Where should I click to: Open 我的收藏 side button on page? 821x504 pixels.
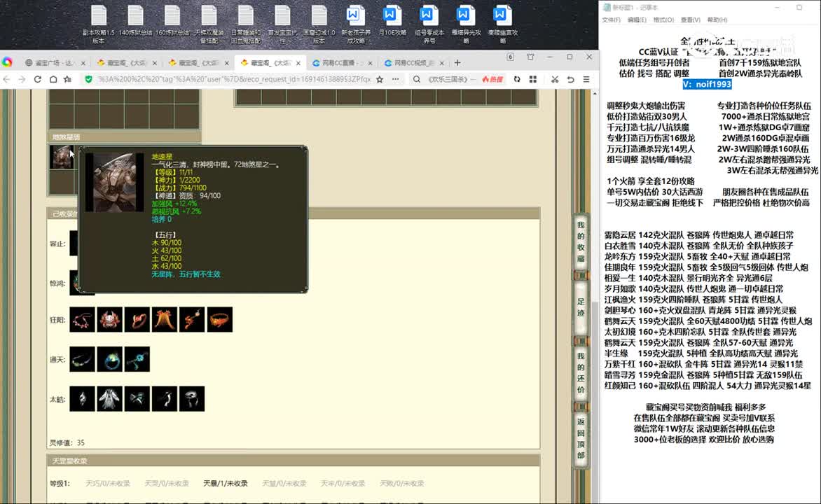click(x=581, y=241)
